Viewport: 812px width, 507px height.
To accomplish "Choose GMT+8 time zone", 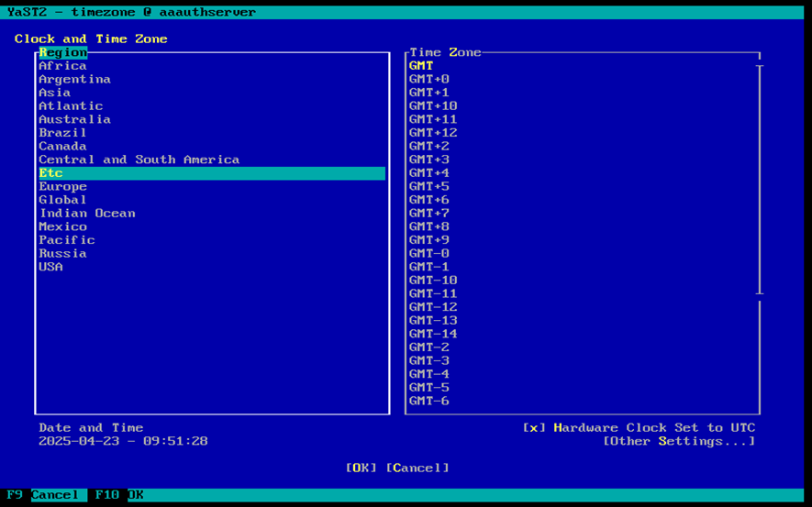I will point(429,227).
